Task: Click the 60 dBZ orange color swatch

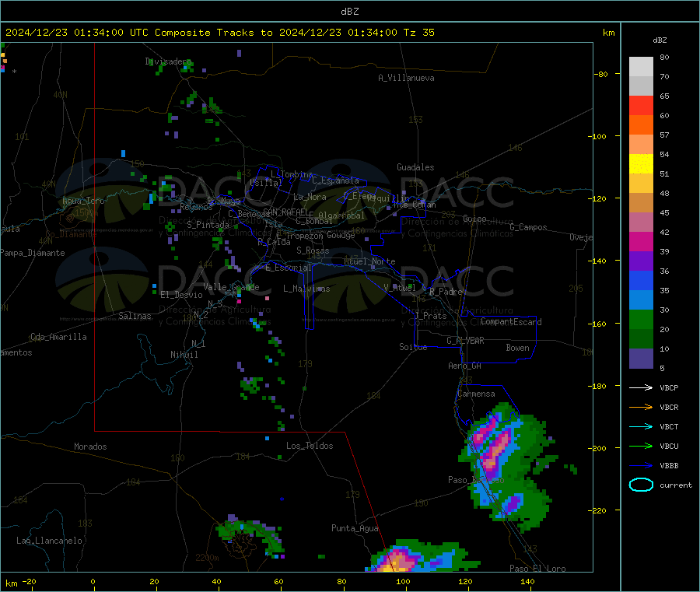Action: click(x=641, y=125)
